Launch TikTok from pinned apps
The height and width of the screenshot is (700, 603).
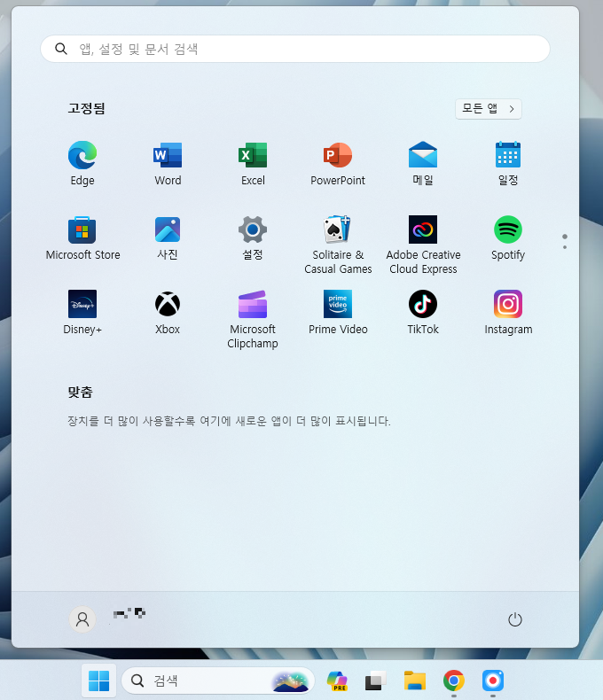tap(423, 313)
